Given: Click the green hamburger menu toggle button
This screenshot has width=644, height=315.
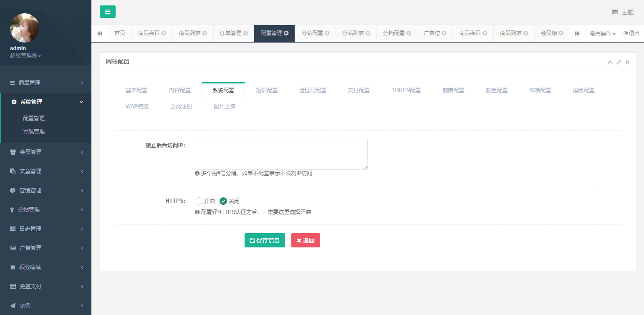Looking at the screenshot, I should pos(108,12).
